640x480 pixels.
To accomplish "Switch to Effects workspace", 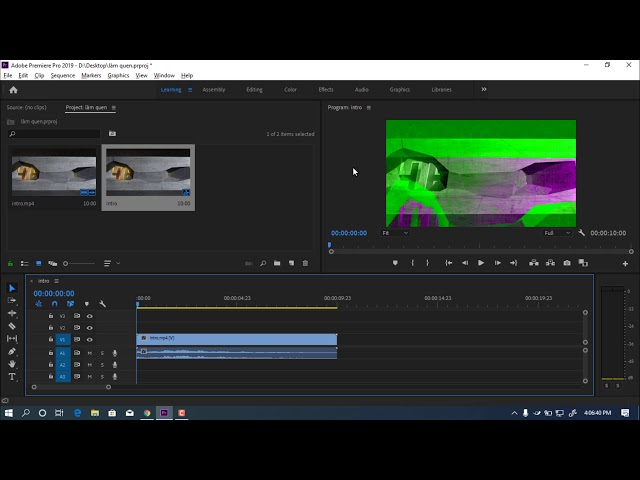I will (x=326, y=89).
